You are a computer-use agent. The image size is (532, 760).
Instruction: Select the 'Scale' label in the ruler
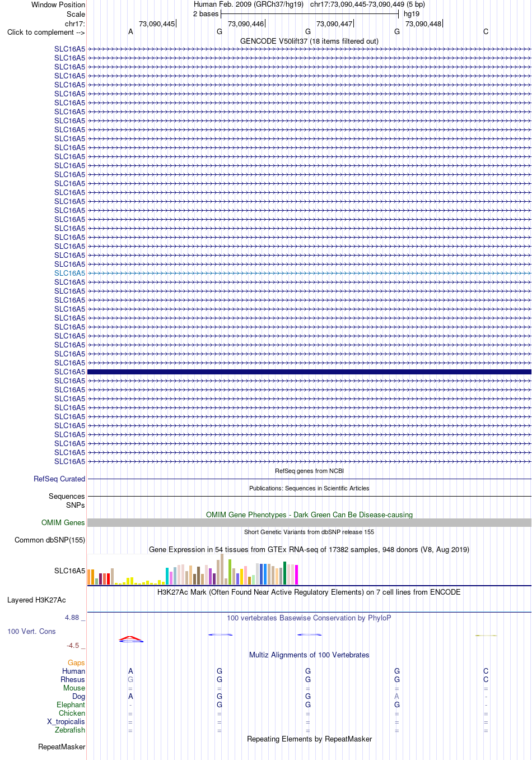[x=76, y=14]
